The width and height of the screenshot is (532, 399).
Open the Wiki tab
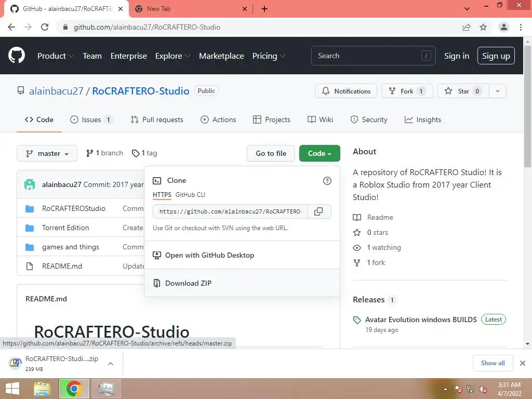click(x=320, y=120)
